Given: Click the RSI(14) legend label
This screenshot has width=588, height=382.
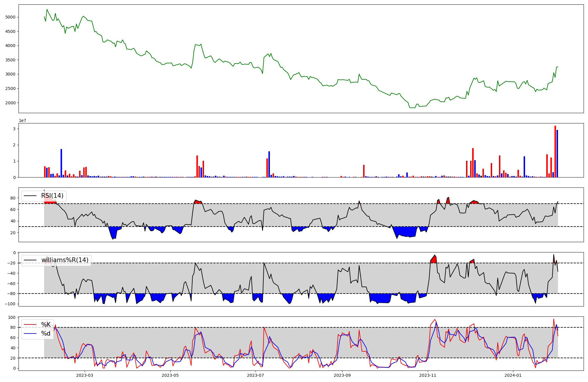Looking at the screenshot, I should click(52, 196).
